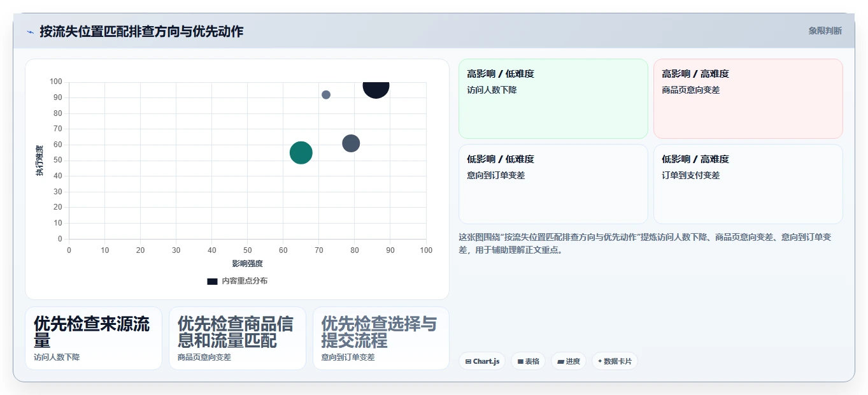The width and height of the screenshot is (868, 395).
Task: Click the small gray bubble near 92
Action: [326, 94]
